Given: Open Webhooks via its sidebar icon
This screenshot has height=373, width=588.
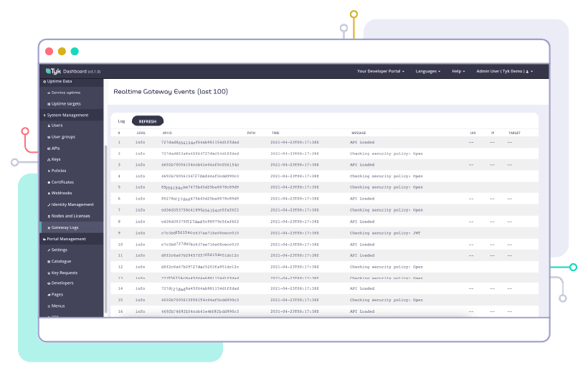Looking at the screenshot, I should pyautogui.click(x=49, y=193).
